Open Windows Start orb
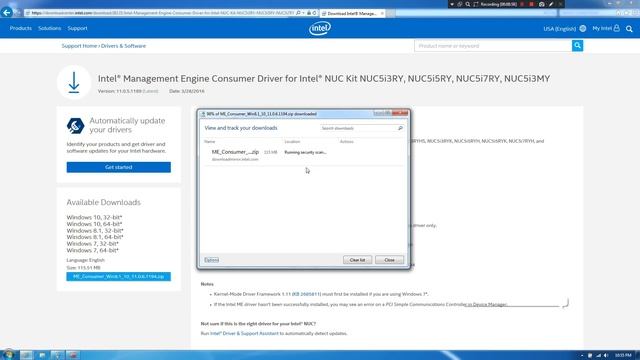640x360 pixels. click(8, 354)
